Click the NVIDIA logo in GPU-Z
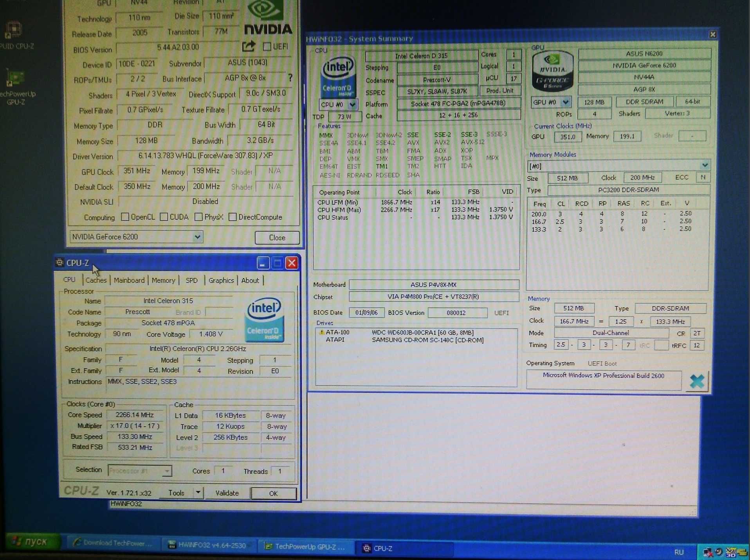750x560 pixels. tap(268, 18)
